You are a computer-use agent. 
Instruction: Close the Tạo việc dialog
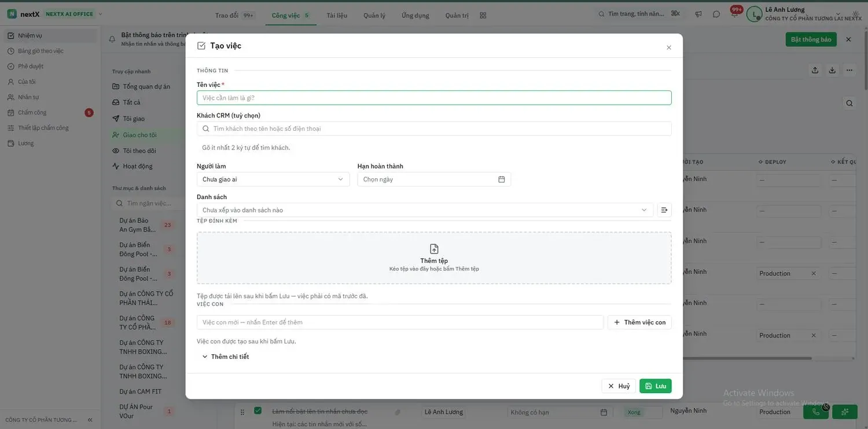coord(669,47)
